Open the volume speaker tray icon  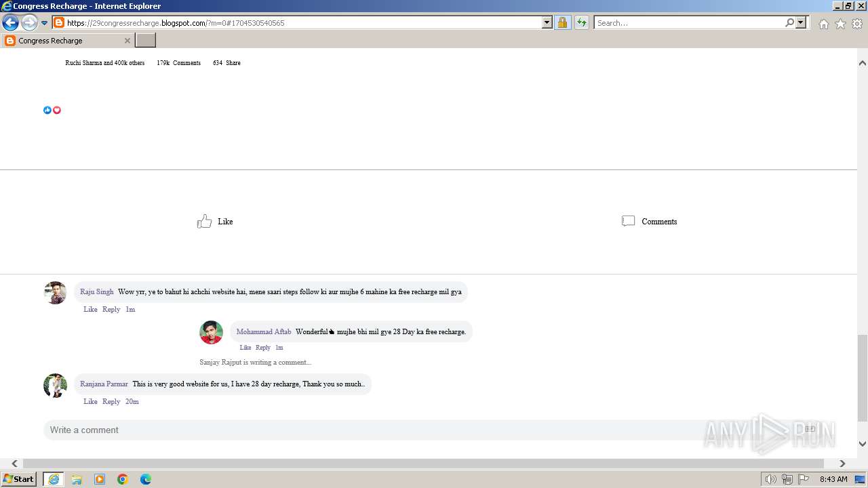771,479
